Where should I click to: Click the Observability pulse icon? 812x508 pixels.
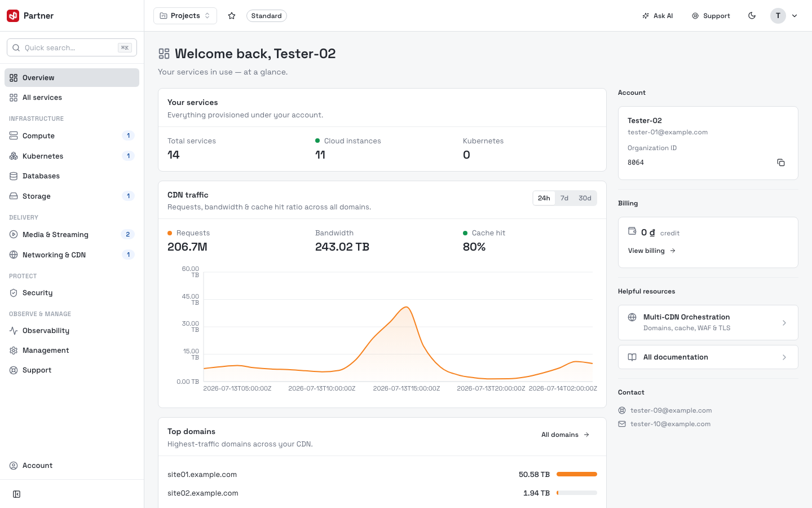click(14, 331)
